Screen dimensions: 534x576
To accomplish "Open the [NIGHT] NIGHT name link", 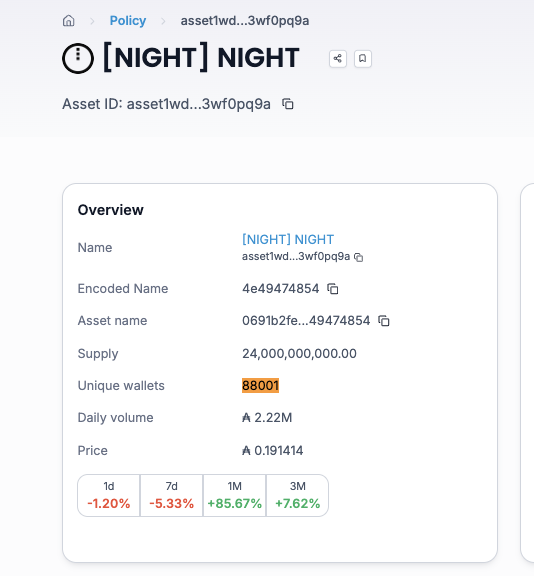I will tap(288, 240).
